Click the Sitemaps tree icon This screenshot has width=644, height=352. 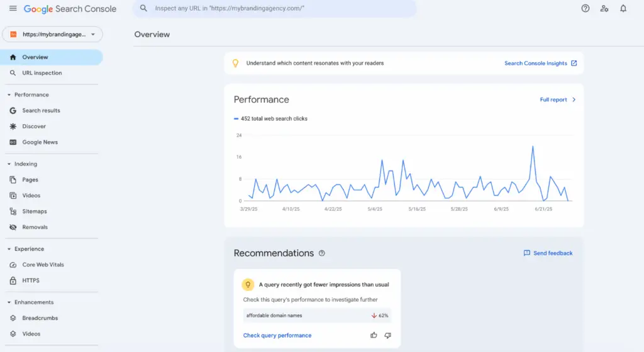tap(13, 212)
